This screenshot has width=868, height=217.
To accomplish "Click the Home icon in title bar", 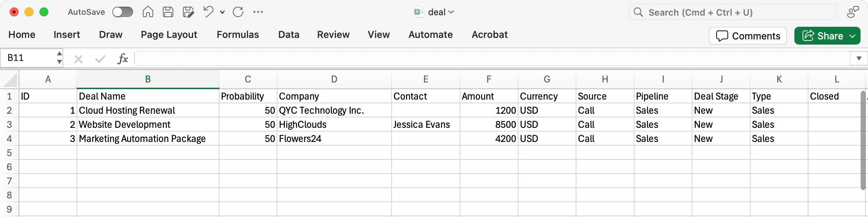I will pos(148,12).
